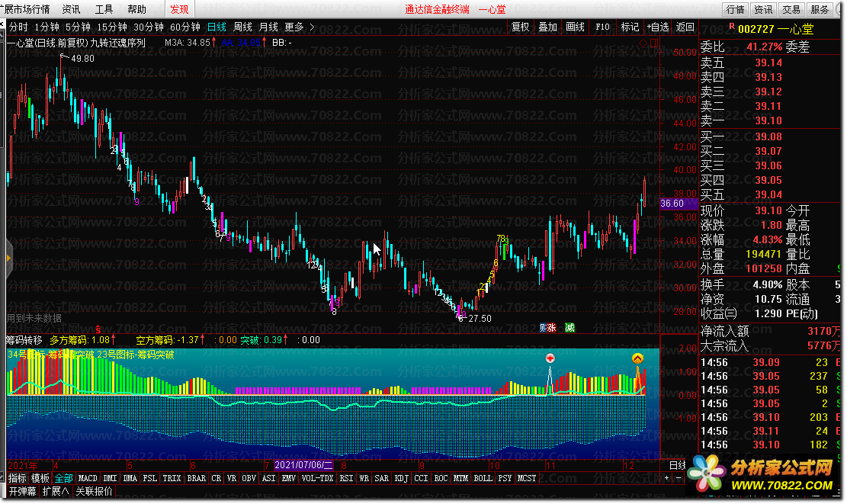Select 1分钟 period
The height and width of the screenshot is (504, 847).
[x=47, y=27]
